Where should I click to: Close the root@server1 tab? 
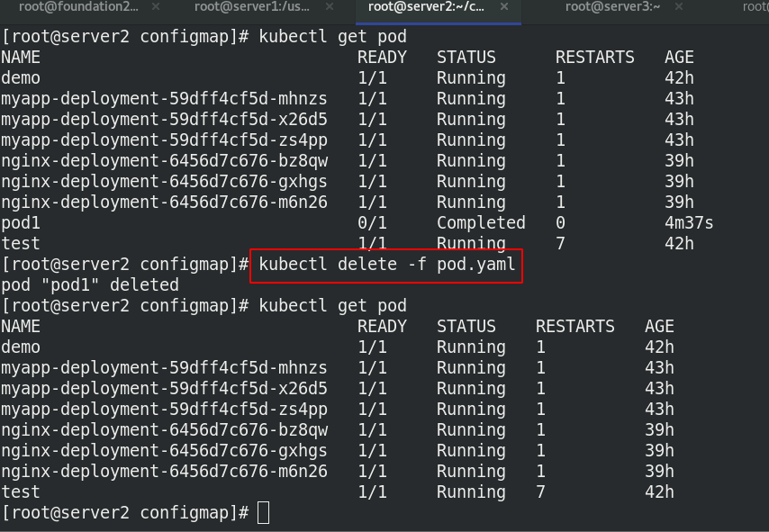tap(330, 7)
